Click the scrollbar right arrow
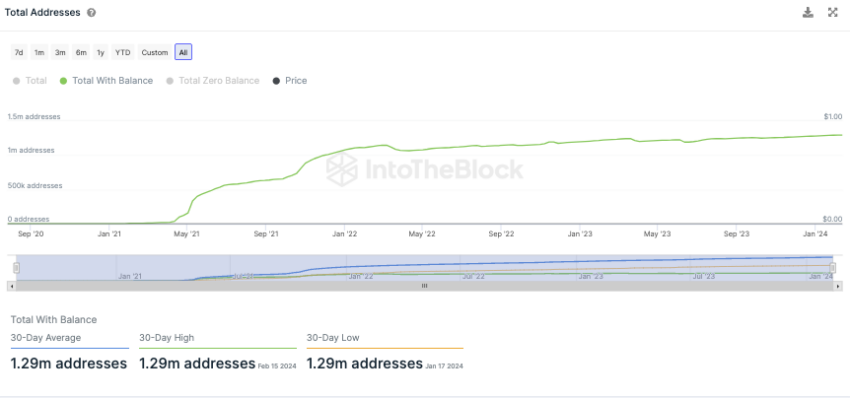The image size is (850, 398). point(839,286)
